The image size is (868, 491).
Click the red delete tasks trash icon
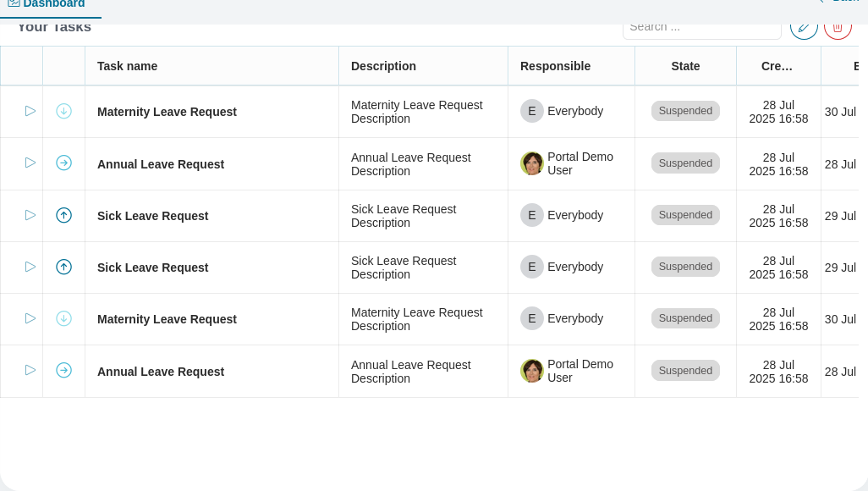click(x=838, y=26)
